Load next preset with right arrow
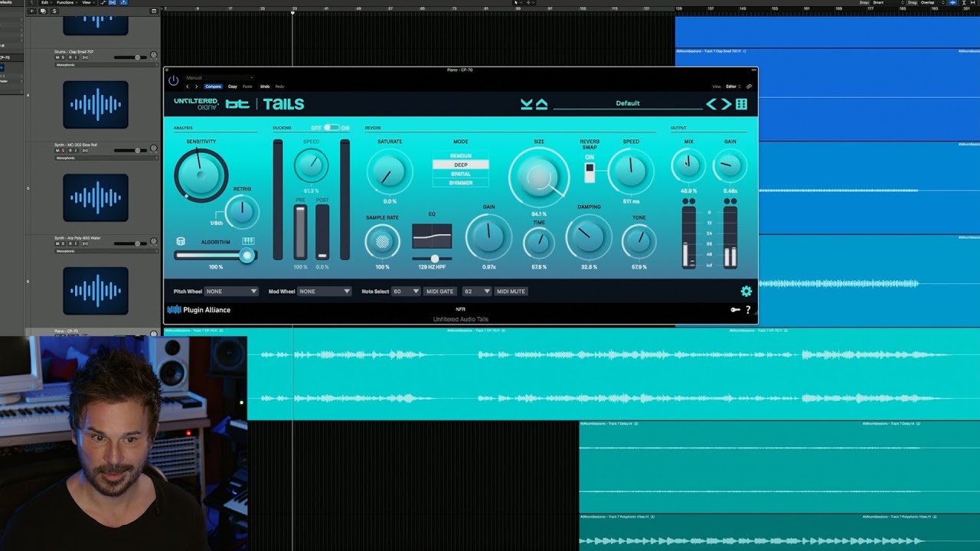The image size is (980, 551). tap(726, 104)
